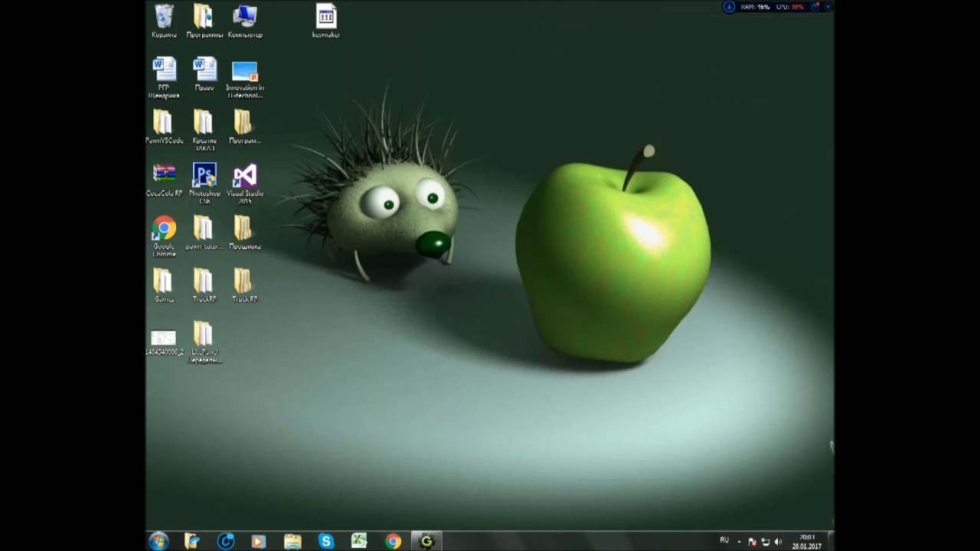The image size is (980, 551).
Task: Open the Games folder
Action: point(164,286)
